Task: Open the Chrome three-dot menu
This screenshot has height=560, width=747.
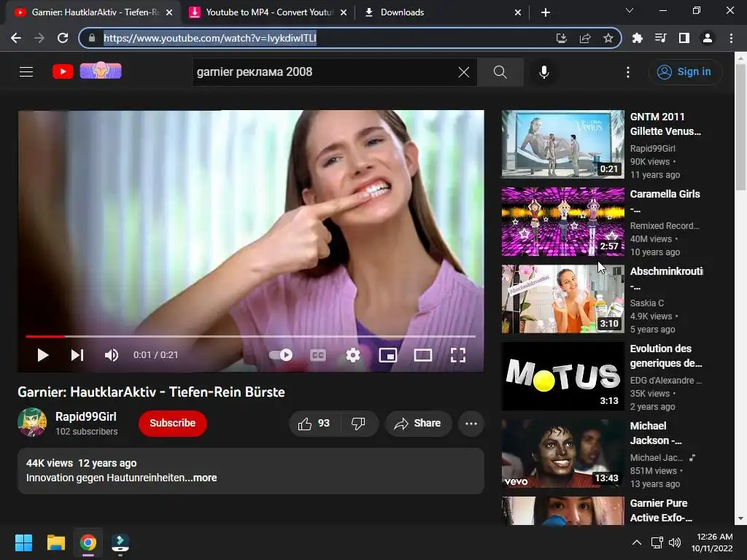Action: [x=731, y=38]
